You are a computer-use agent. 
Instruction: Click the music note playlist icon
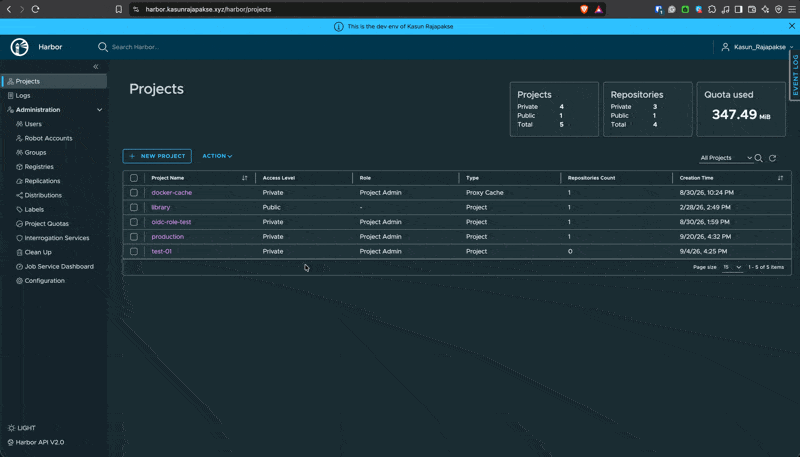click(725, 9)
